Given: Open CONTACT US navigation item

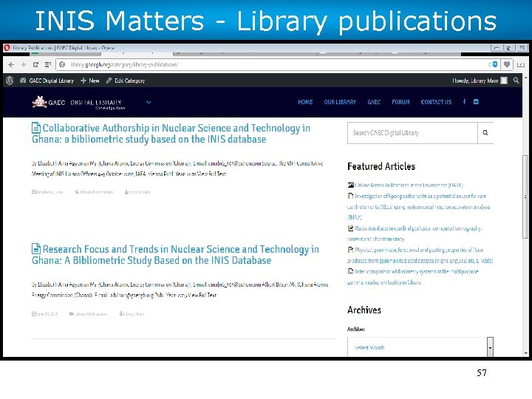Looking at the screenshot, I should [436, 102].
